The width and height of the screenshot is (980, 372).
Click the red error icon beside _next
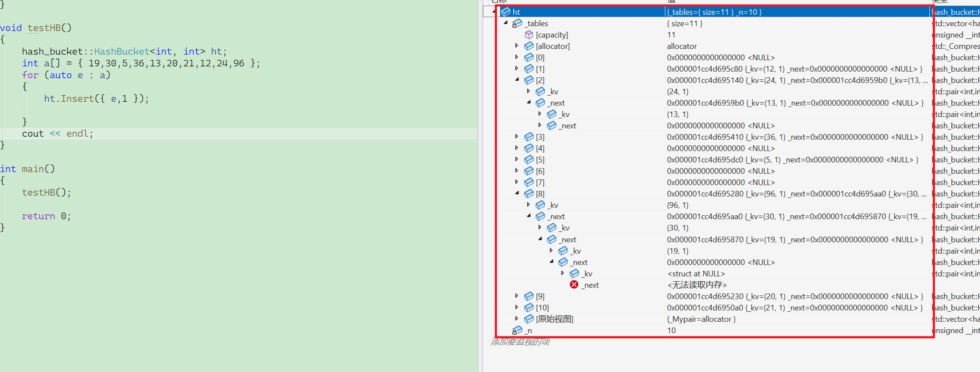574,285
